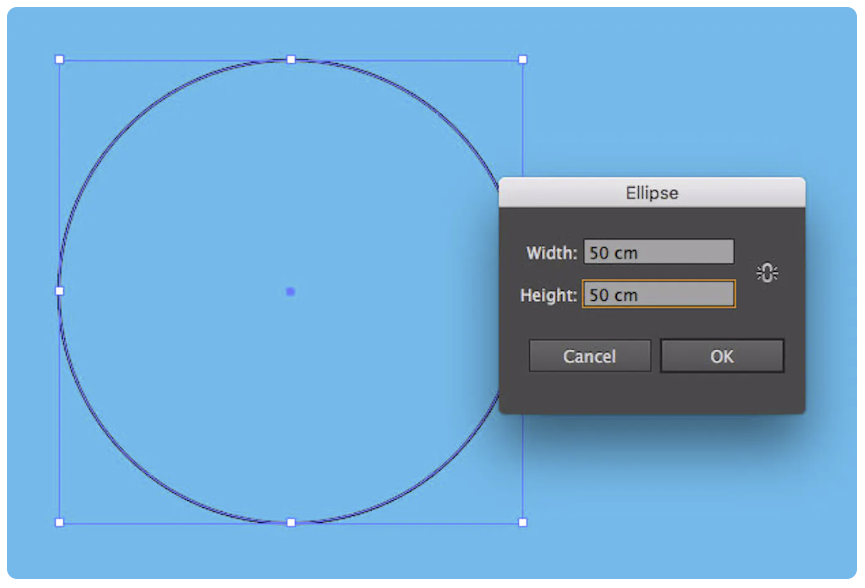This screenshot has width=865, height=588.
Task: Click the Width field showing 50 cm
Action: pos(659,252)
